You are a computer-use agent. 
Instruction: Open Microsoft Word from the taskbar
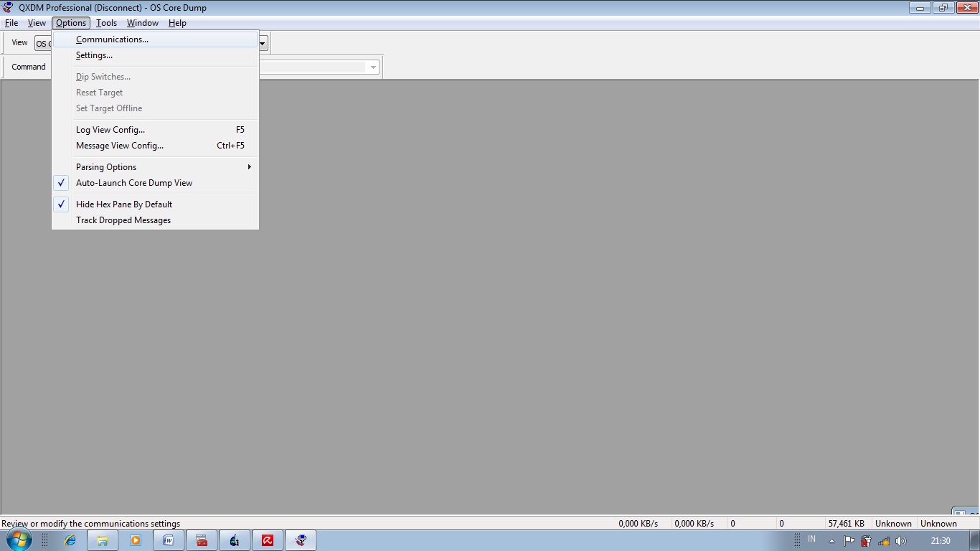169,540
